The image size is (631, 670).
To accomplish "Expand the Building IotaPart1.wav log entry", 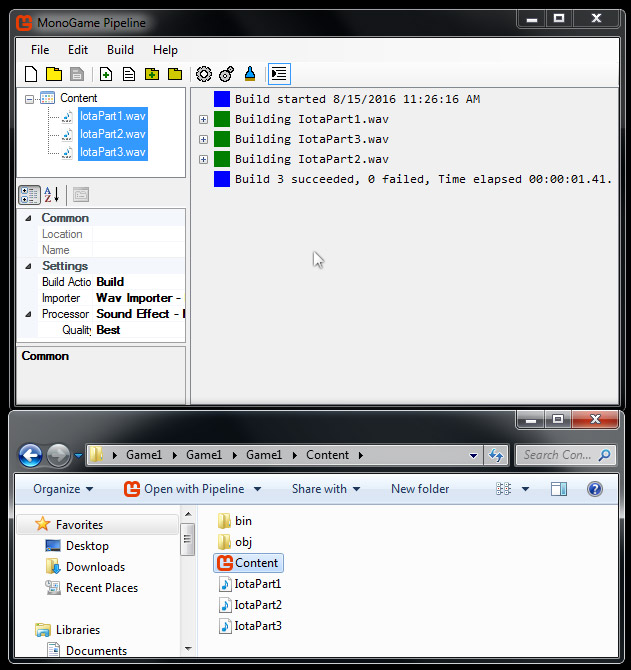I will point(204,120).
